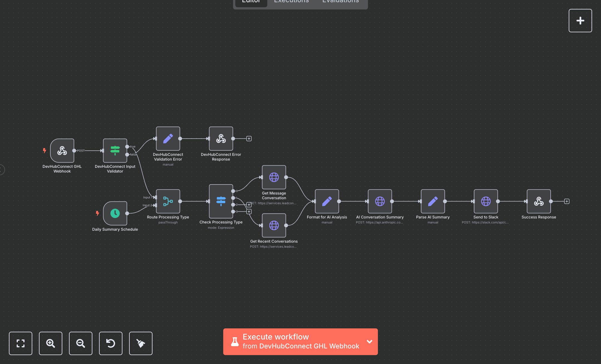The image size is (601, 364).
Task: Tidy up the workflow layout
Action: (x=141, y=343)
